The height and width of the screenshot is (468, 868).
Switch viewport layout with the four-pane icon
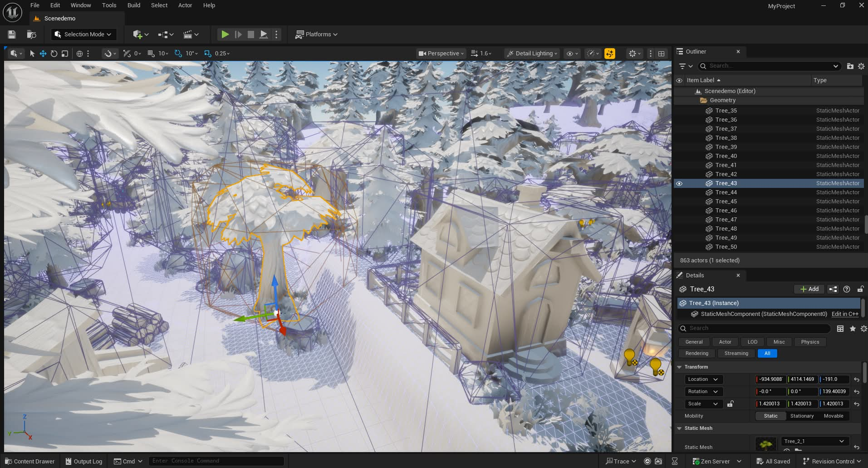coord(662,54)
